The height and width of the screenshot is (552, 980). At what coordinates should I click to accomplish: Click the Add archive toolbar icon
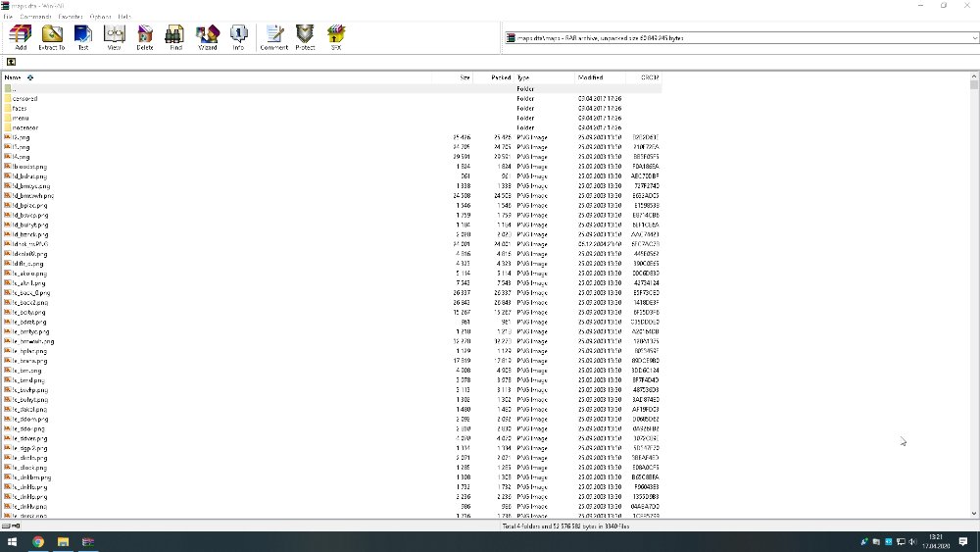pos(21,37)
